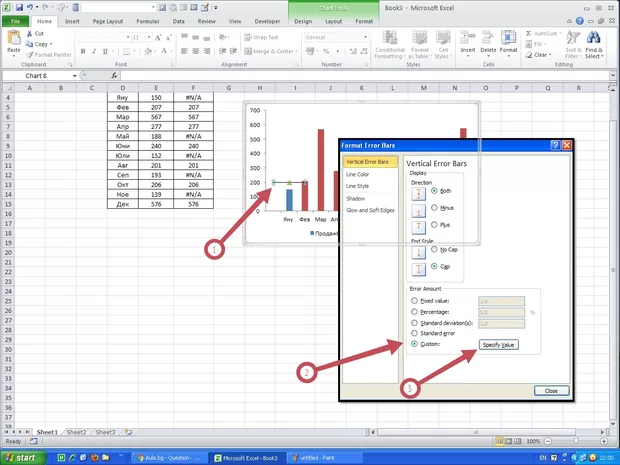Click Insert cells icon
The width and height of the screenshot is (620, 465).
point(468,38)
